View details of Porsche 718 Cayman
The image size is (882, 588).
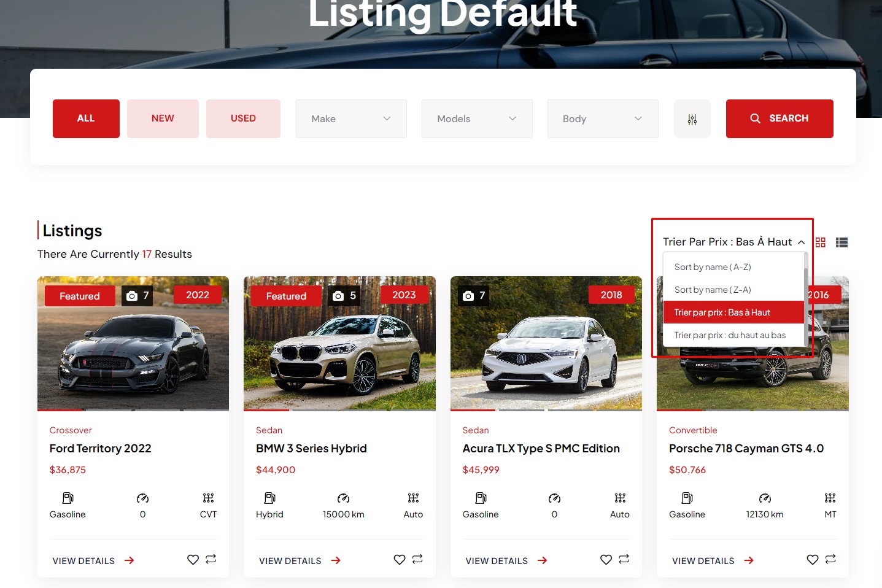click(713, 561)
